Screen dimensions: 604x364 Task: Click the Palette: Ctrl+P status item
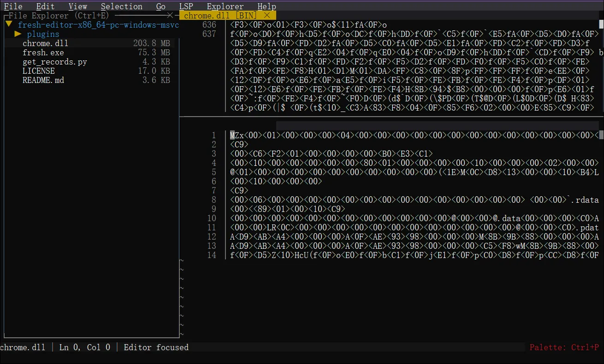(x=564, y=347)
